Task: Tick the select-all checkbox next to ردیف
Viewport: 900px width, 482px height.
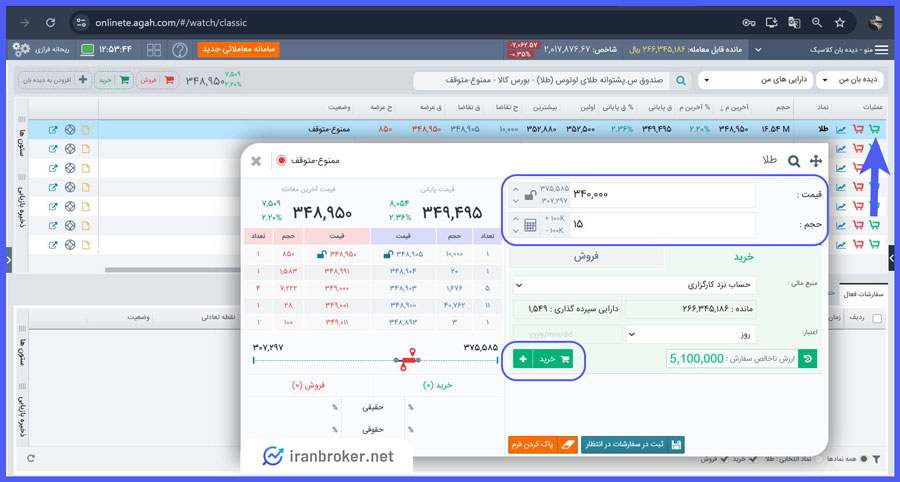Action: click(877, 319)
